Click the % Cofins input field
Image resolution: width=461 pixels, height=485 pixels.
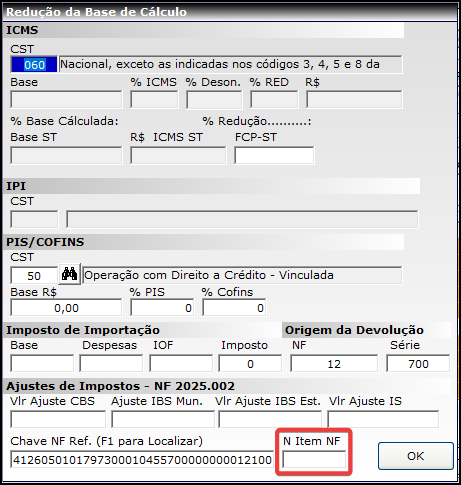(x=234, y=307)
